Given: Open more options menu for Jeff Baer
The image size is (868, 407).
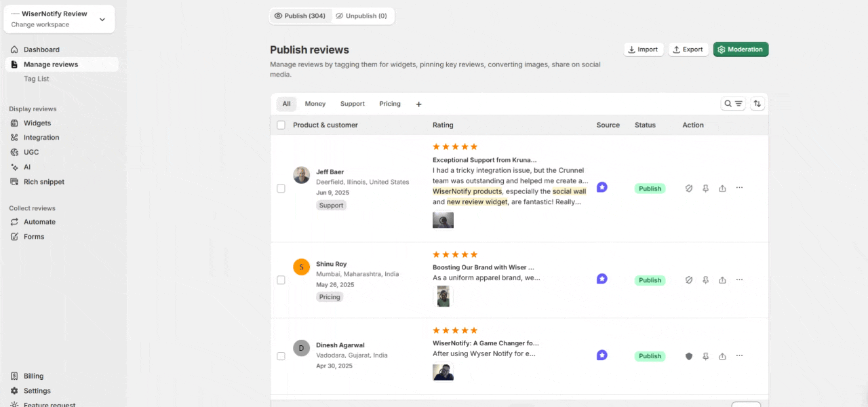Looking at the screenshot, I should pyautogui.click(x=739, y=188).
